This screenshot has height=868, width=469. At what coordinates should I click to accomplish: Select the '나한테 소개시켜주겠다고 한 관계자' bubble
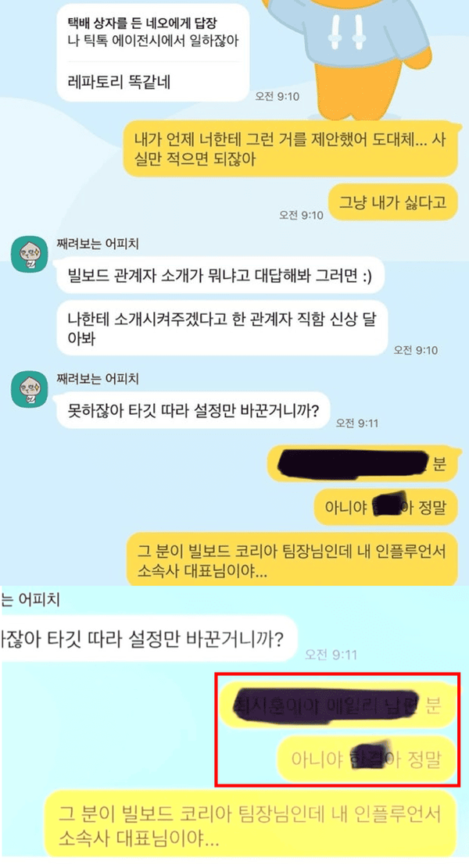click(x=222, y=329)
